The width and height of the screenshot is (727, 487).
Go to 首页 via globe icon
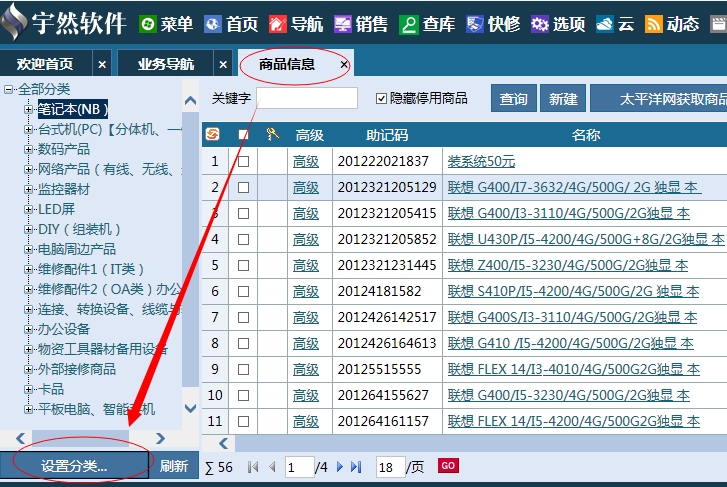[212, 24]
